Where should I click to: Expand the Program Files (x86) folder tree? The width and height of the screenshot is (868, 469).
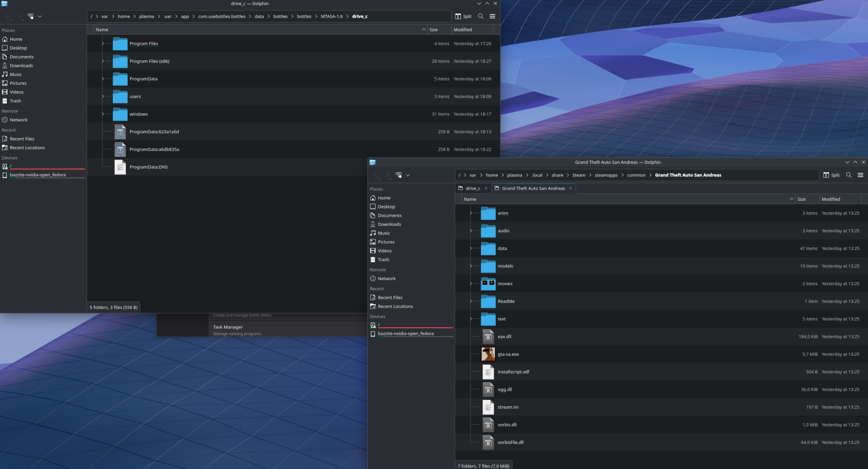102,61
